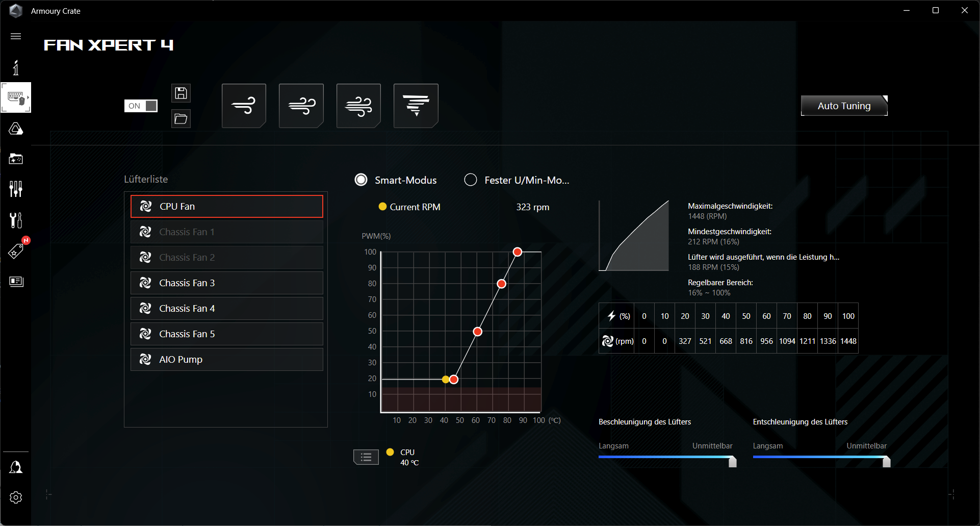This screenshot has height=526, width=980.
Task: Select Silent fan mode preset icon
Action: pyautogui.click(x=244, y=106)
